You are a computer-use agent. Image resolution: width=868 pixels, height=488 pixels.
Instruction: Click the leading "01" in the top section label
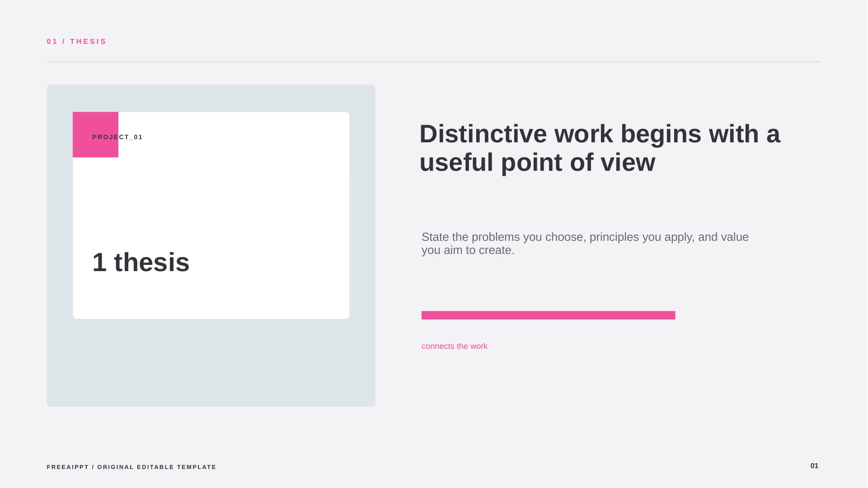pyautogui.click(x=52, y=42)
